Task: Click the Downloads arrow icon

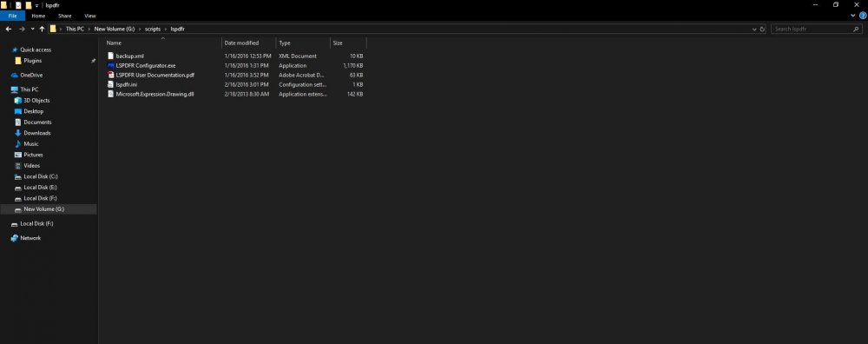Action: coord(17,133)
